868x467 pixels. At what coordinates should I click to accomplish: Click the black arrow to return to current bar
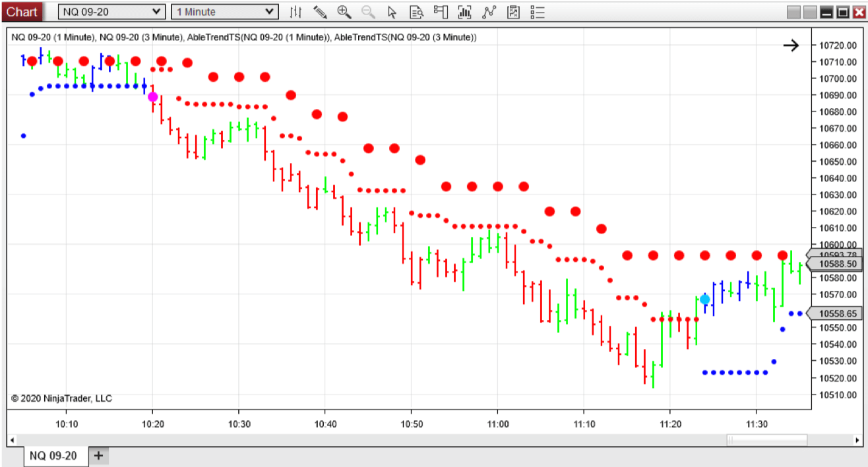tap(791, 46)
